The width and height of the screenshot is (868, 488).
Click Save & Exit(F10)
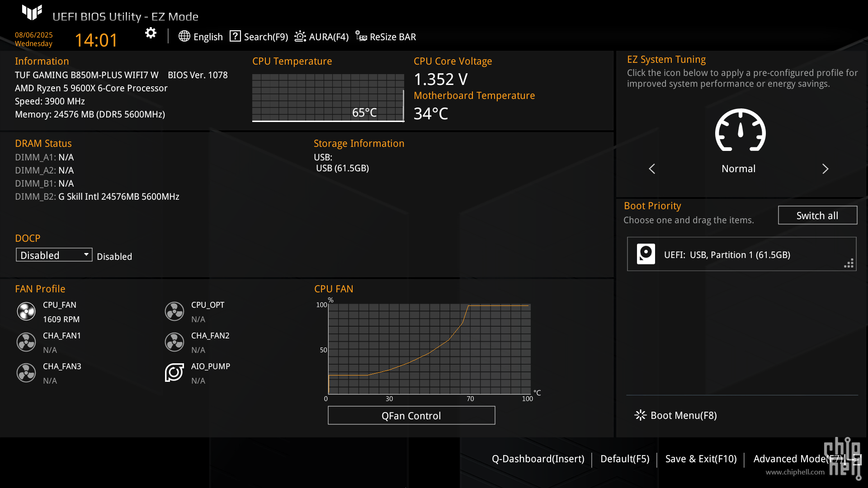(701, 459)
